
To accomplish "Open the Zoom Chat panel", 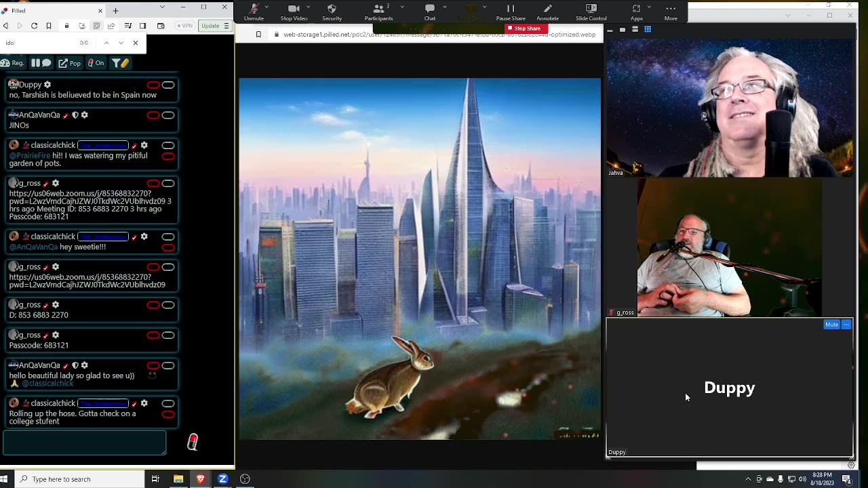I will [x=430, y=12].
